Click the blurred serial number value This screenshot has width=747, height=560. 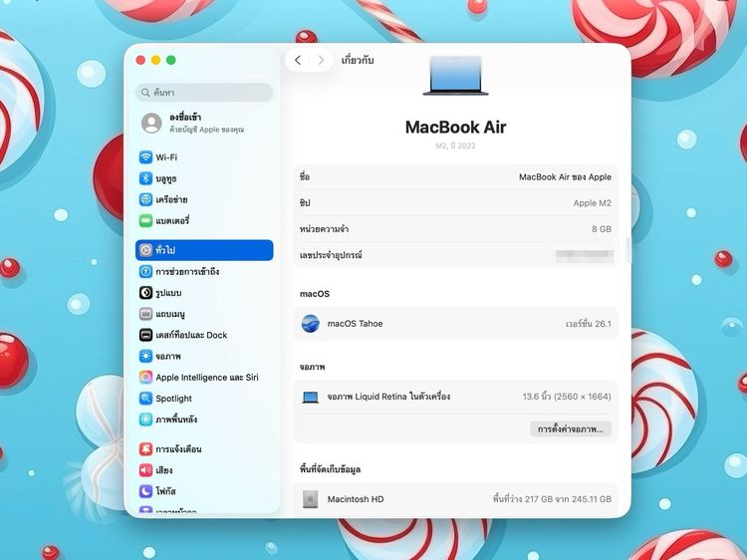click(585, 255)
